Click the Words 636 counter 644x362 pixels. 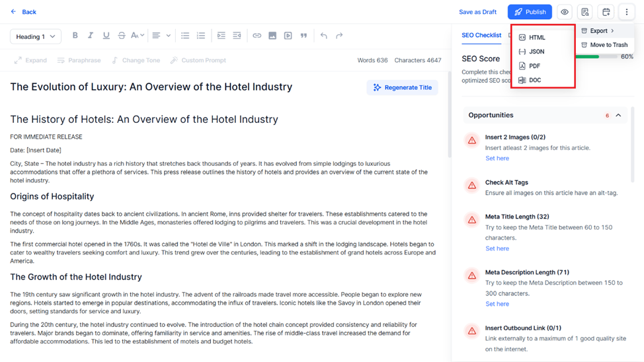click(372, 60)
